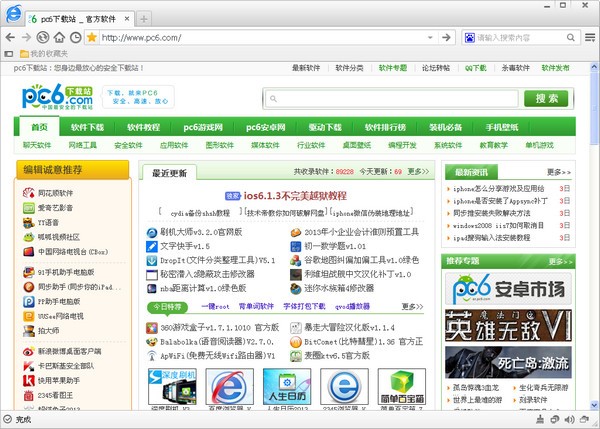Click the download icon in status bar
The height and width of the screenshot is (429, 600).
pyautogui.click(x=540, y=419)
